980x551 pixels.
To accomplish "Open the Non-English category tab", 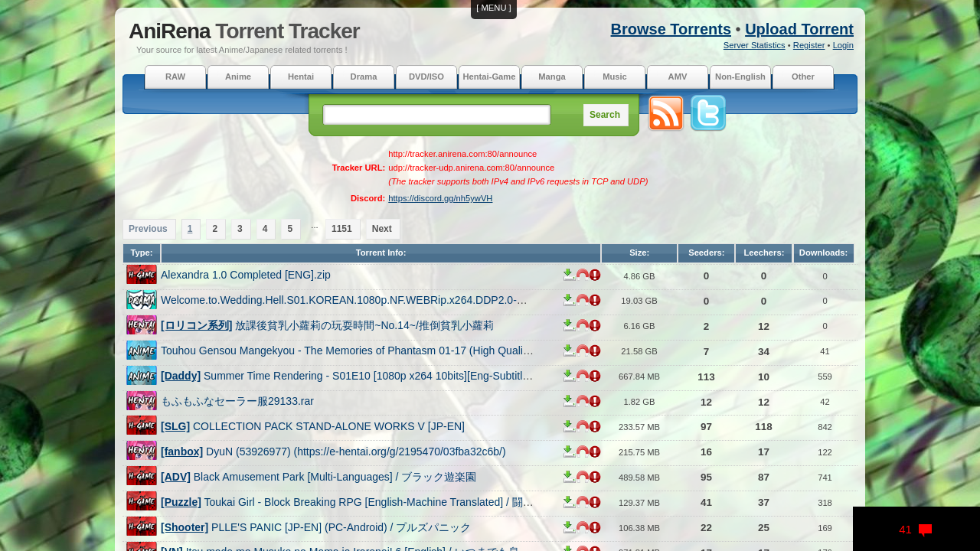I will click(x=740, y=77).
